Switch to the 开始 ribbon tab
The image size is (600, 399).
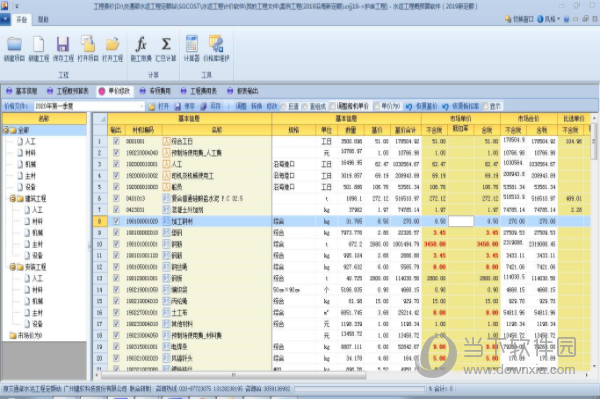click(x=21, y=19)
